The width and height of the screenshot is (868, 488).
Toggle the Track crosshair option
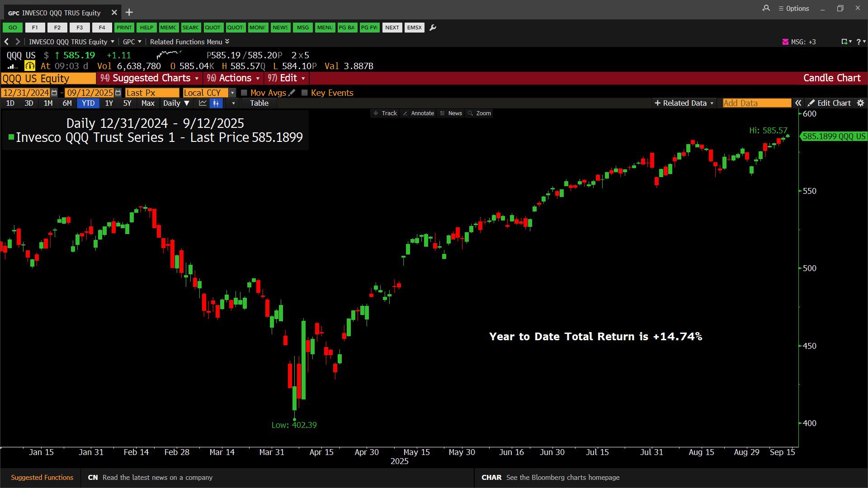click(x=385, y=113)
